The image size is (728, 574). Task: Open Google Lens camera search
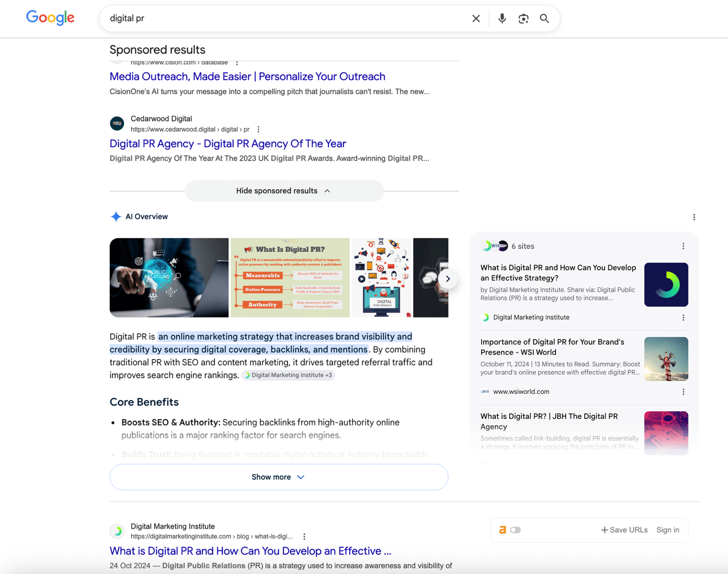pos(523,19)
